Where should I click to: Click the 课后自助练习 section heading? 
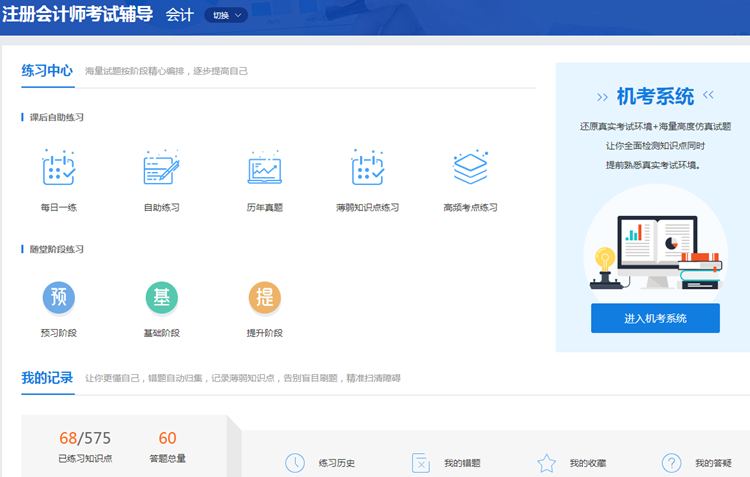point(56,117)
